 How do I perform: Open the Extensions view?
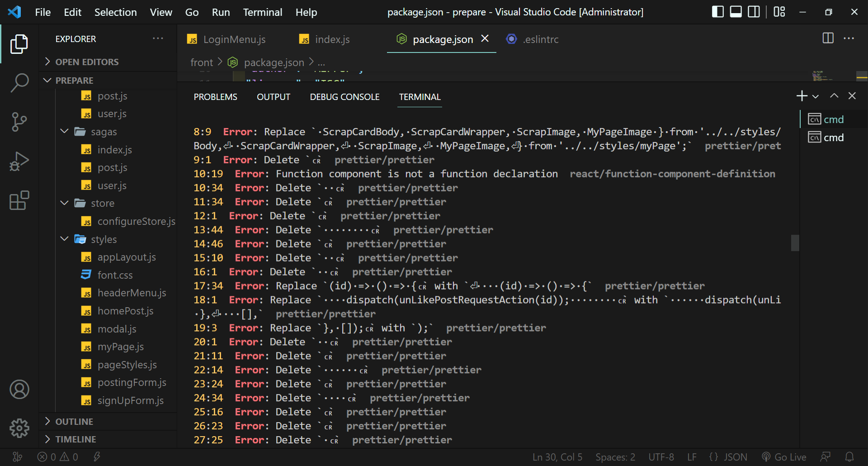pyautogui.click(x=19, y=200)
